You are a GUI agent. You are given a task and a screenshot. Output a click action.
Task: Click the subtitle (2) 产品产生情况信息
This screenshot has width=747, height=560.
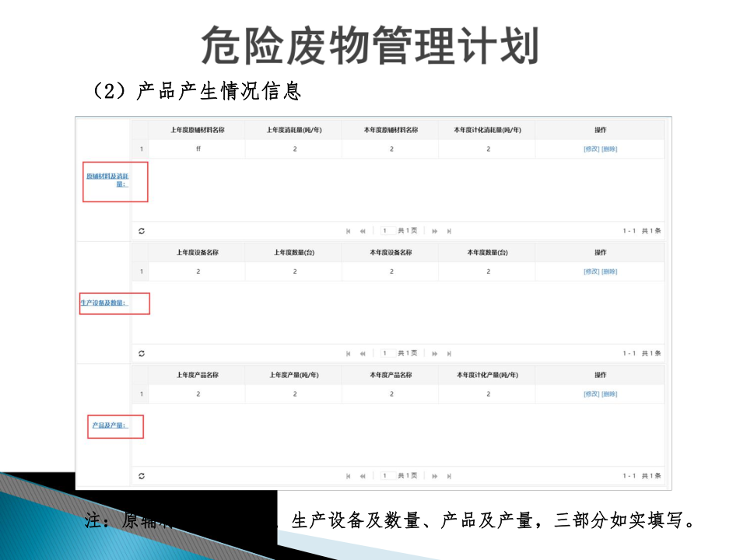[195, 90]
